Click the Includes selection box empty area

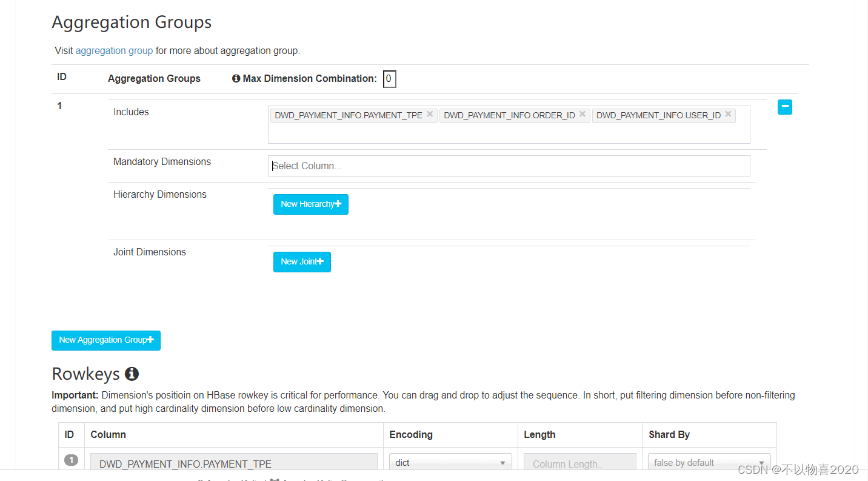[x=509, y=134]
